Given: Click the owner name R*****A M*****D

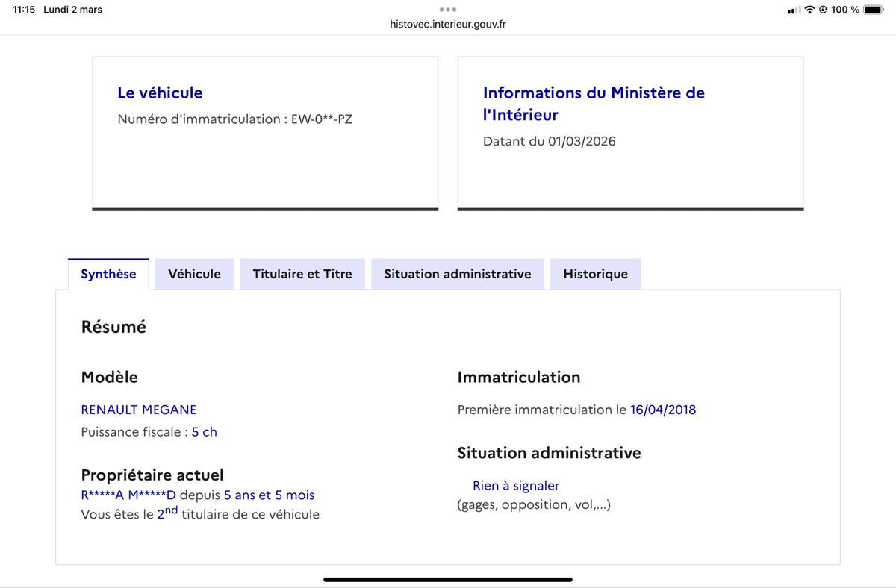Looking at the screenshot, I should click(x=128, y=495).
